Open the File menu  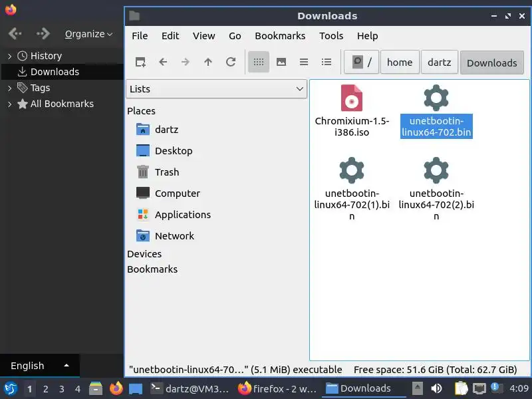pos(140,36)
